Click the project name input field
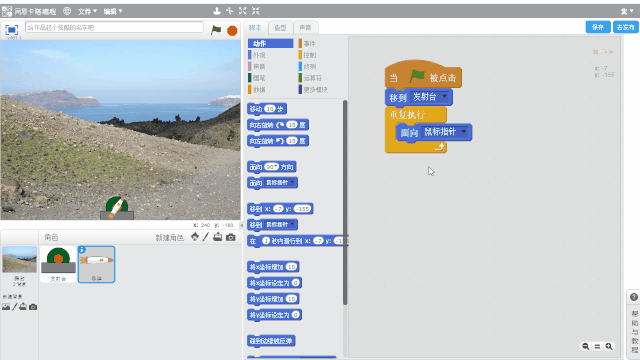 114,27
